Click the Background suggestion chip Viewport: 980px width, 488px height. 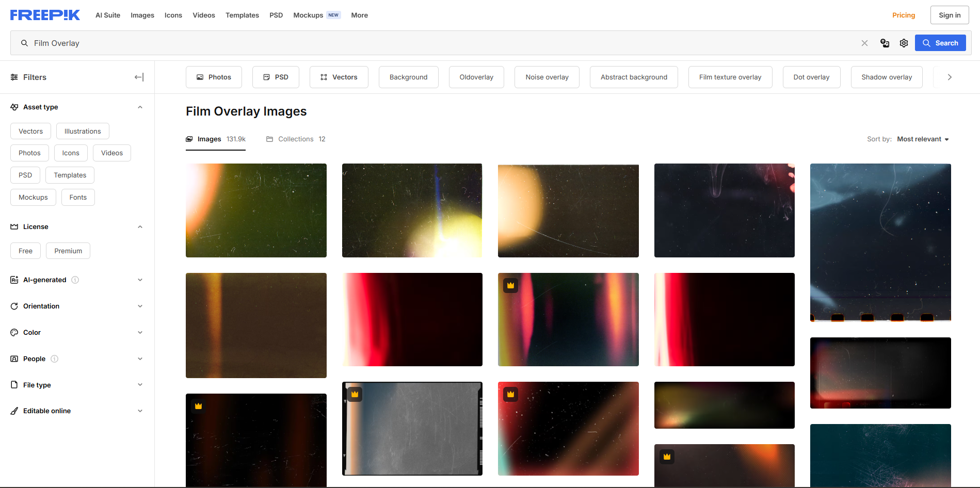coord(408,77)
